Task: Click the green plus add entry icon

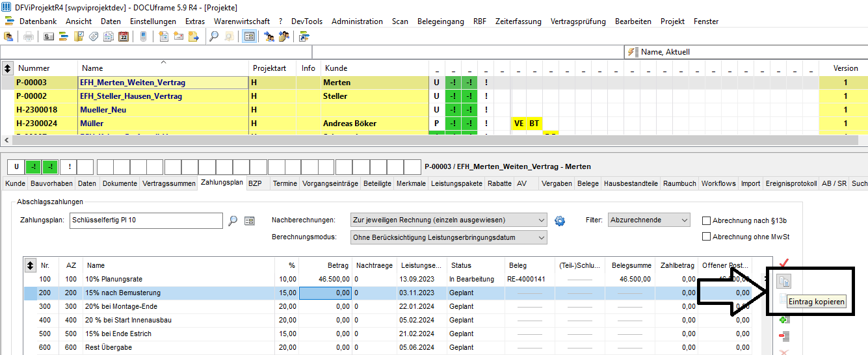Action: tap(784, 320)
